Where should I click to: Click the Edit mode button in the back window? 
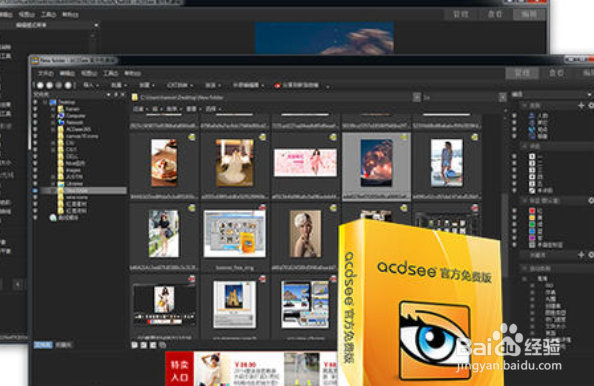tap(529, 14)
